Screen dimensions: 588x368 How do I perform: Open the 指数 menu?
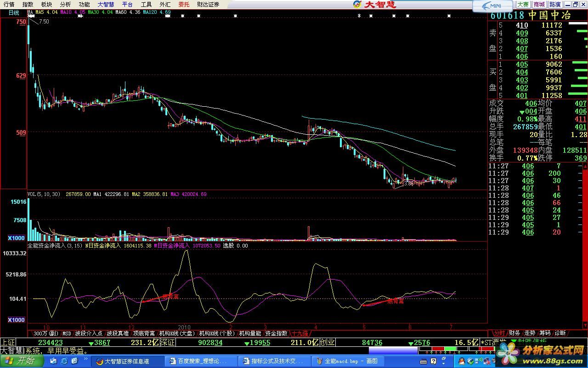[28, 4]
